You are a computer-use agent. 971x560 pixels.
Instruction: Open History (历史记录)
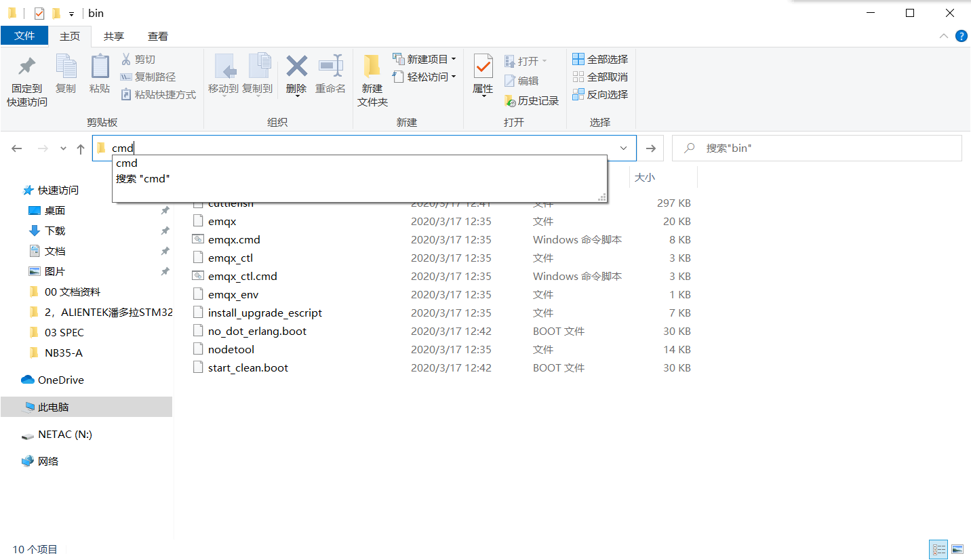coord(532,101)
